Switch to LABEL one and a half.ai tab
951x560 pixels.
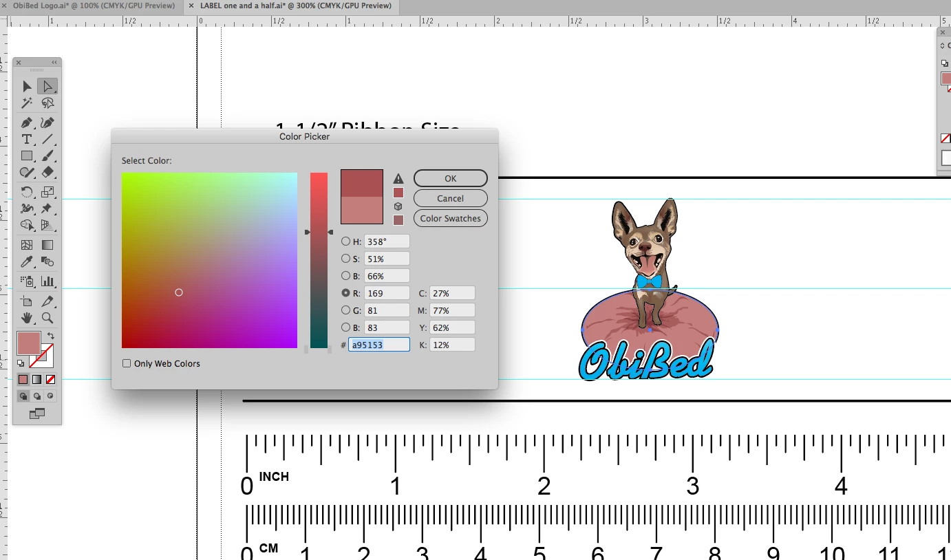click(x=296, y=6)
